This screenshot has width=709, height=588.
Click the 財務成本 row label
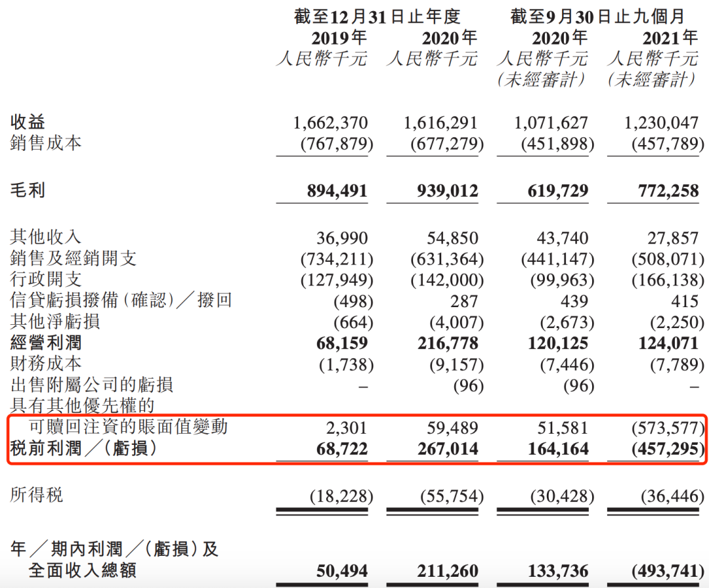click(x=46, y=364)
